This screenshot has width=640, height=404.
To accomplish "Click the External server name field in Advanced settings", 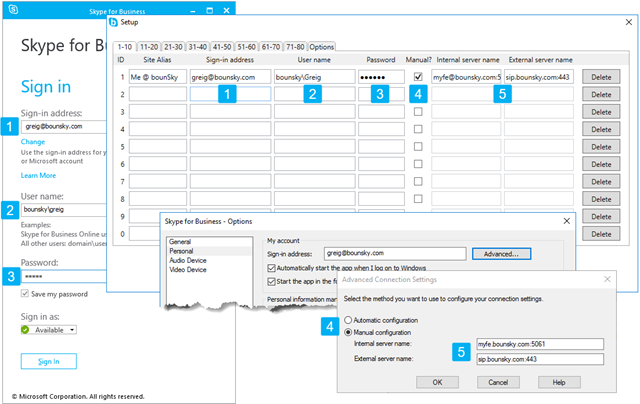I will [x=540, y=359].
